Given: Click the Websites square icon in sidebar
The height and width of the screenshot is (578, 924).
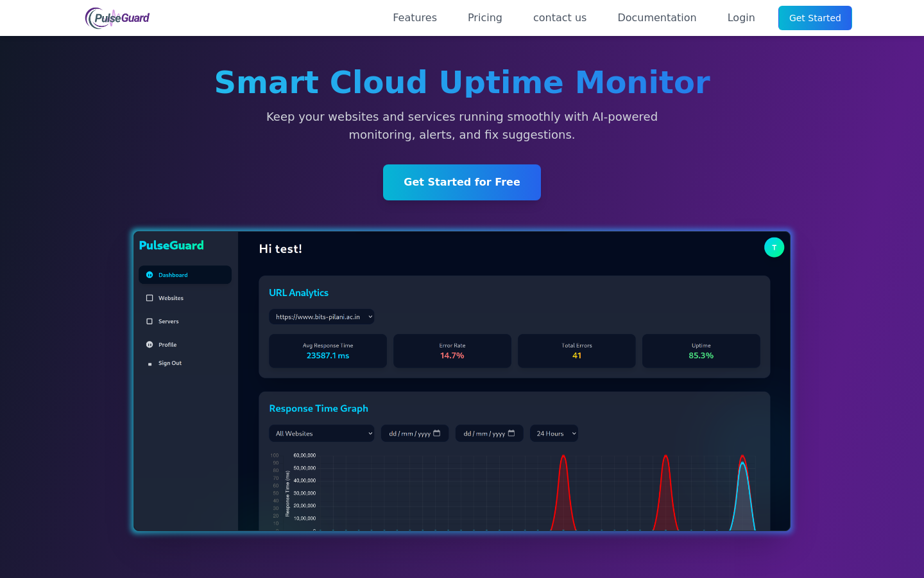Looking at the screenshot, I should [x=150, y=298].
